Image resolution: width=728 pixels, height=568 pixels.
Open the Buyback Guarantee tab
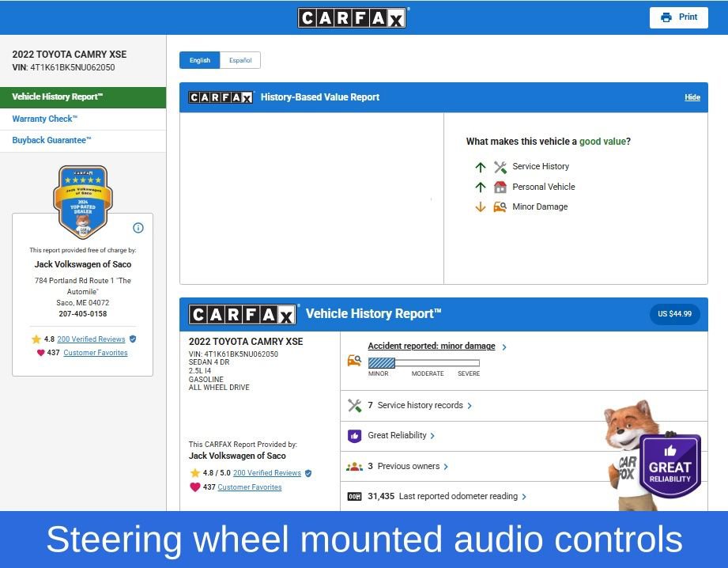coord(52,140)
